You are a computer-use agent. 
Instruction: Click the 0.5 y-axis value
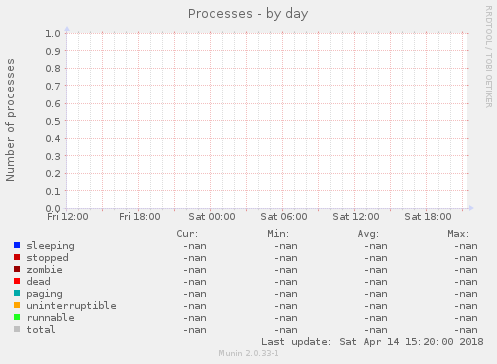[x=53, y=121]
